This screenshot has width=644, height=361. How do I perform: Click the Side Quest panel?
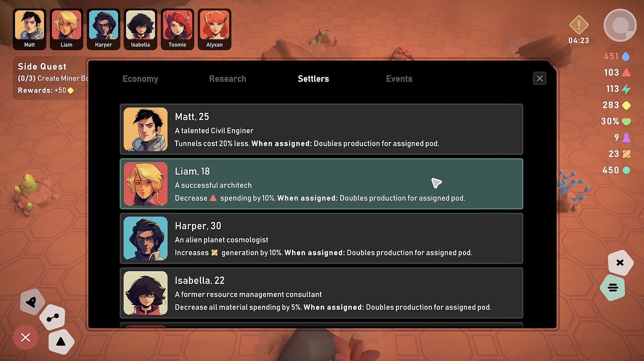click(x=50, y=78)
